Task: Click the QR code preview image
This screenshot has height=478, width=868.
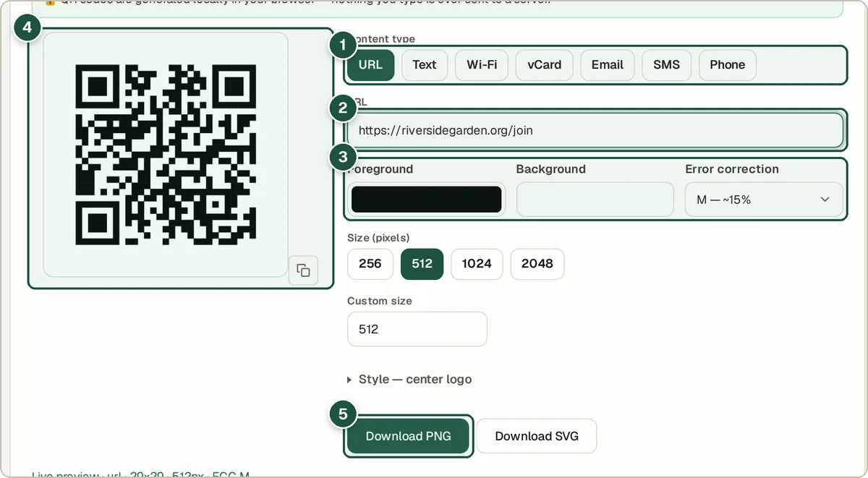Action: click(x=166, y=155)
